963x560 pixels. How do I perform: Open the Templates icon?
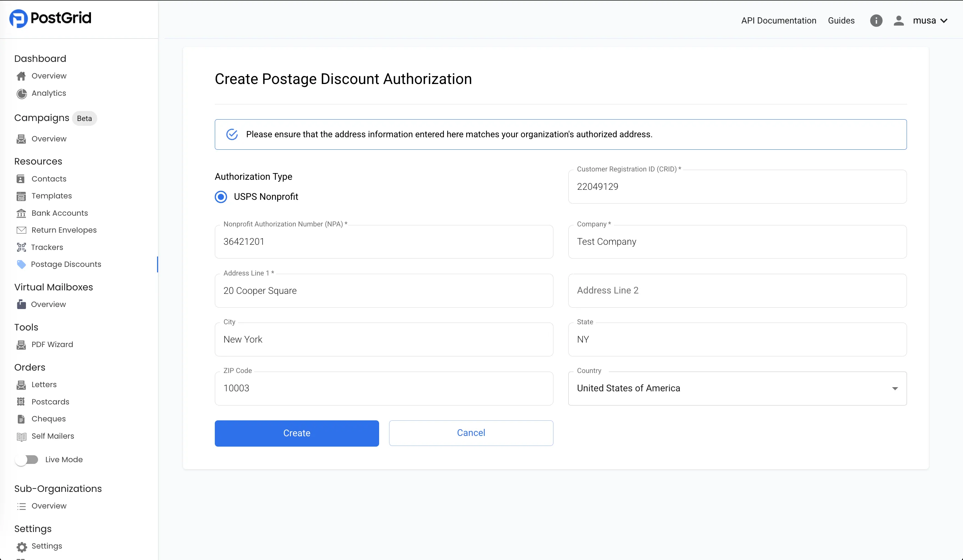21,196
